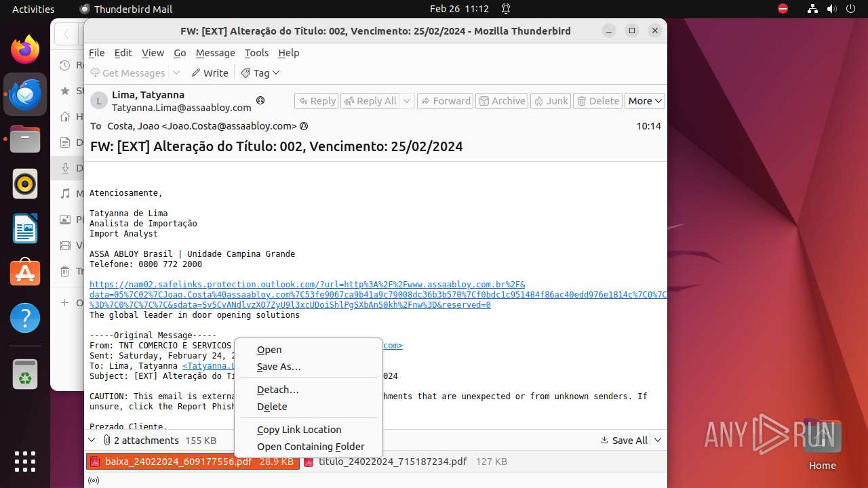This screenshot has width=868, height=488.
Task: Click the notification bell icon in top bar
Action: (x=506, y=9)
